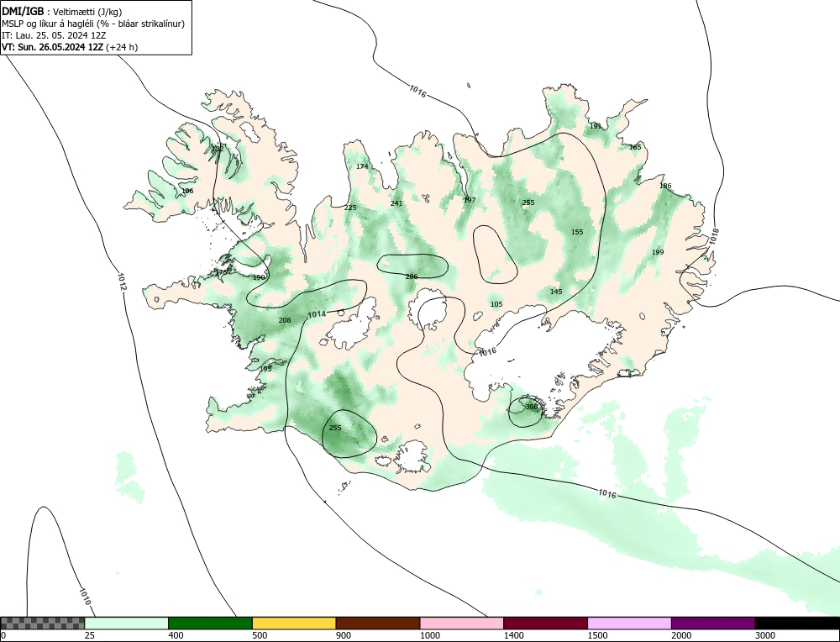Click the 191 value on the map

point(596,127)
